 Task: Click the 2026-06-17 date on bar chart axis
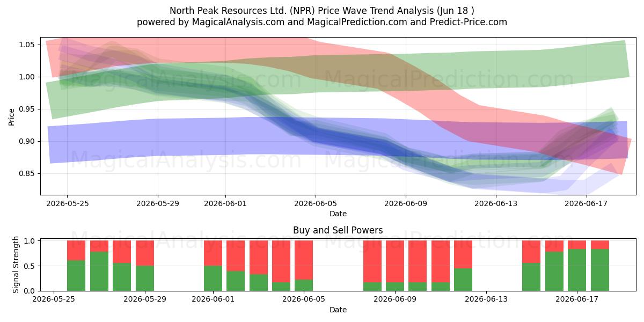[577, 299]
